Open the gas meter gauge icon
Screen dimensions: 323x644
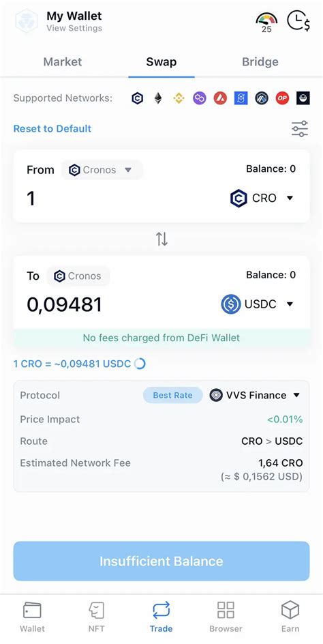click(x=266, y=23)
